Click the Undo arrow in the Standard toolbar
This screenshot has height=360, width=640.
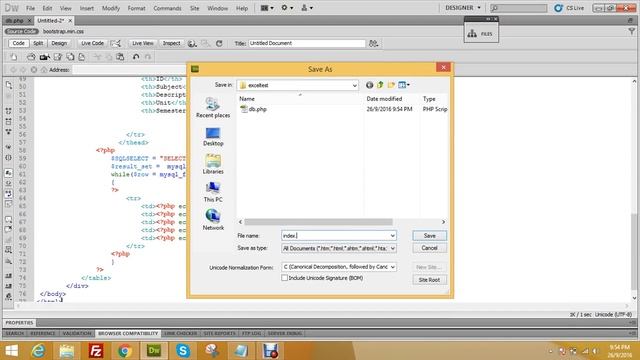click(x=136, y=57)
